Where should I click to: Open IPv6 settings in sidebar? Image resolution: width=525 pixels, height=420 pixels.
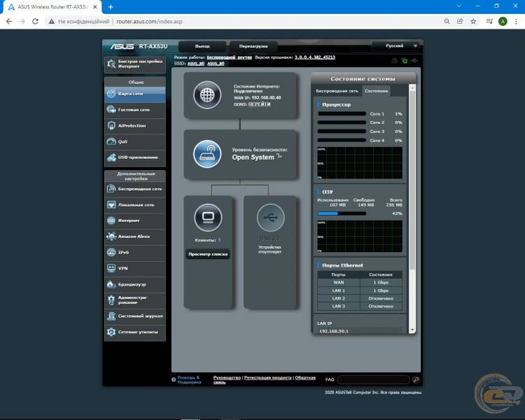coord(135,252)
